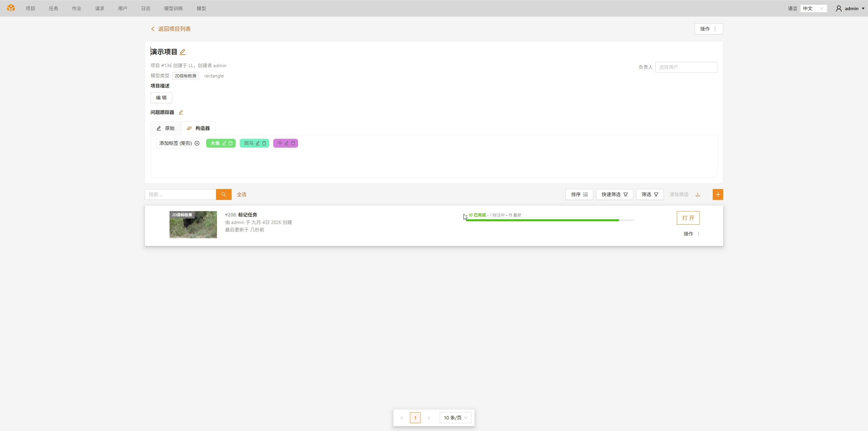Edit the issue tracker pencil icon
Image resolution: width=868 pixels, height=431 pixels.
pos(181,112)
